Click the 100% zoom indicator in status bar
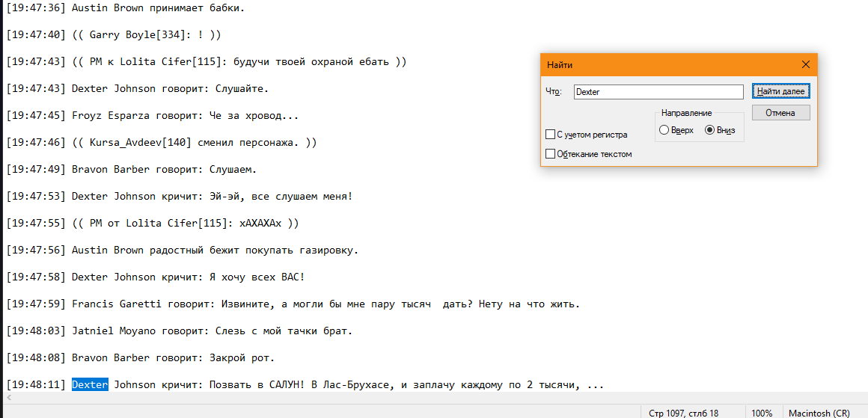This screenshot has width=868, height=418. (x=762, y=413)
